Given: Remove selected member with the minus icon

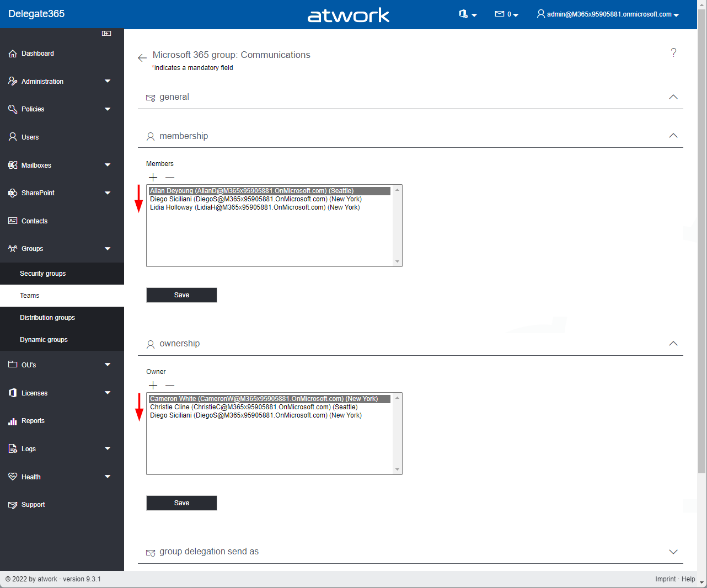Looking at the screenshot, I should [170, 177].
